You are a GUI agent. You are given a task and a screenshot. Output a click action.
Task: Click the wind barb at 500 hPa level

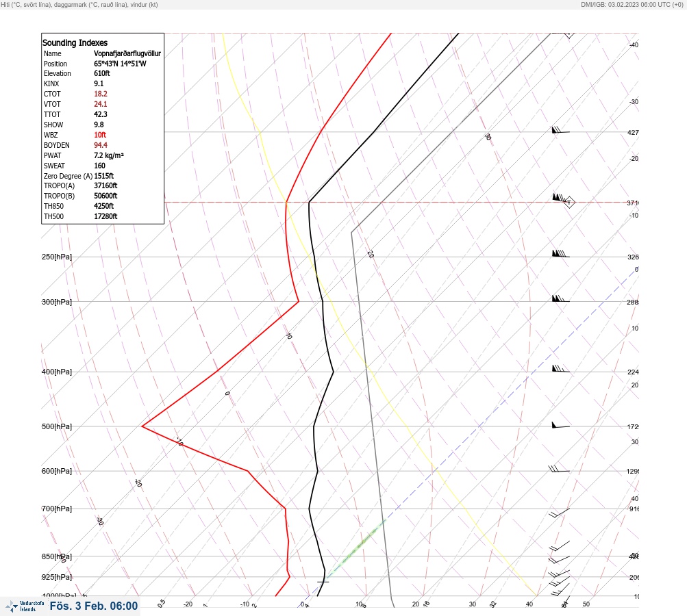tap(561, 424)
